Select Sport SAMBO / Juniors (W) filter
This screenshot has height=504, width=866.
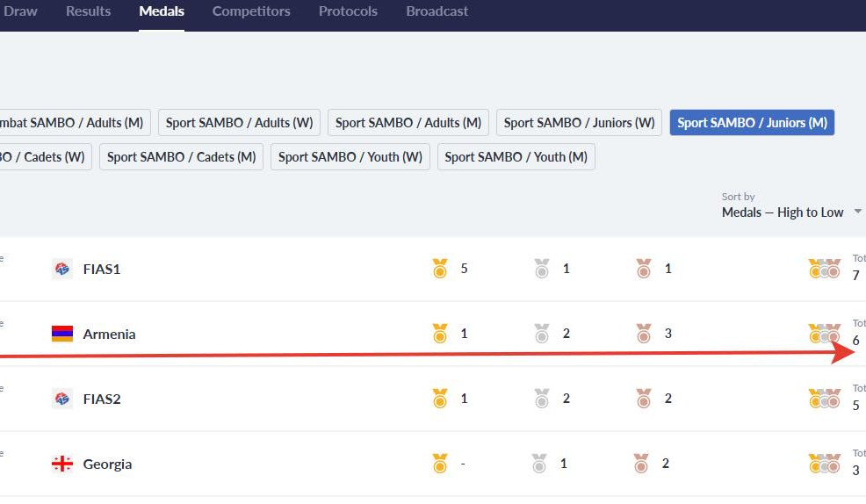pyautogui.click(x=579, y=123)
